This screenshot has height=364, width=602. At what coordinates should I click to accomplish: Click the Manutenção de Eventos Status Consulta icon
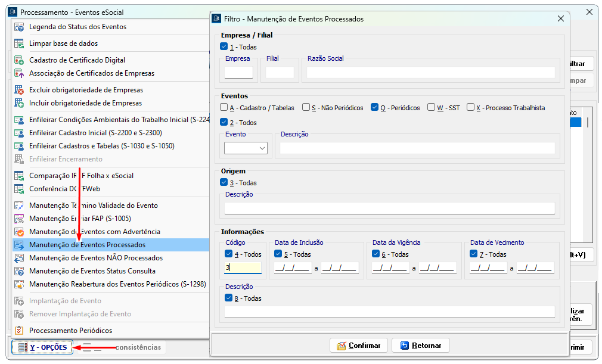[19, 271]
